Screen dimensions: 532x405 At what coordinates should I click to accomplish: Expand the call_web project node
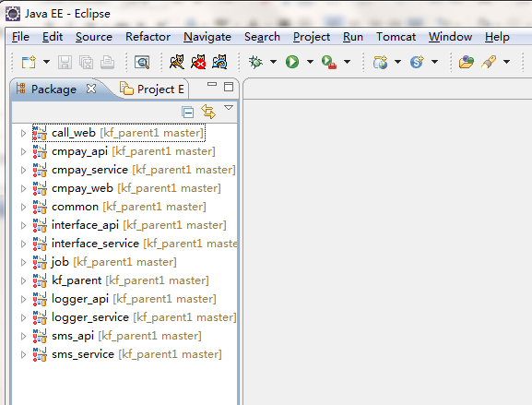pyautogui.click(x=23, y=133)
